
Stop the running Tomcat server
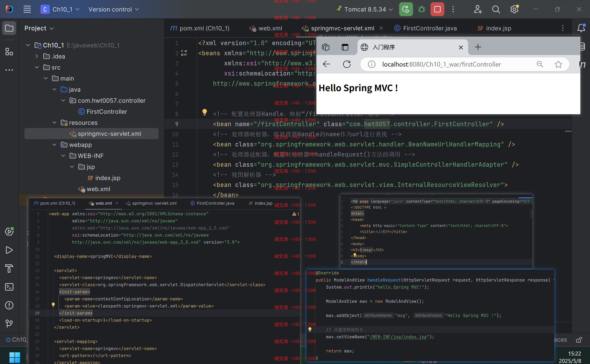[x=437, y=9]
